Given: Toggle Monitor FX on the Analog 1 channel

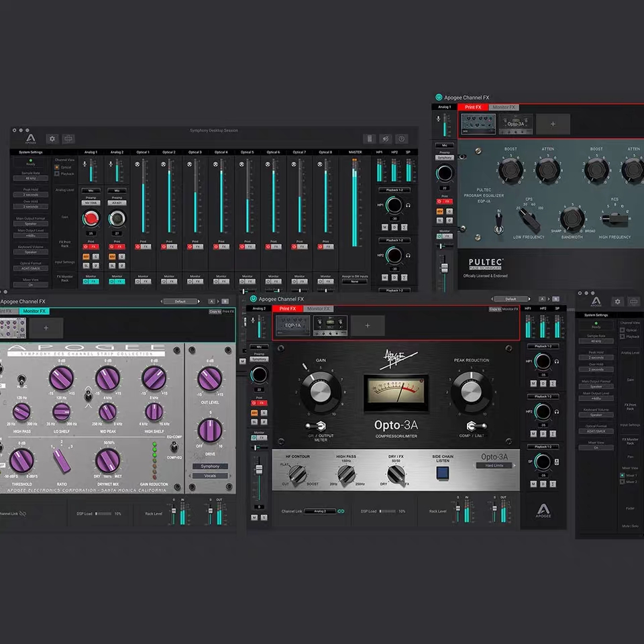Looking at the screenshot, I should click(91, 282).
